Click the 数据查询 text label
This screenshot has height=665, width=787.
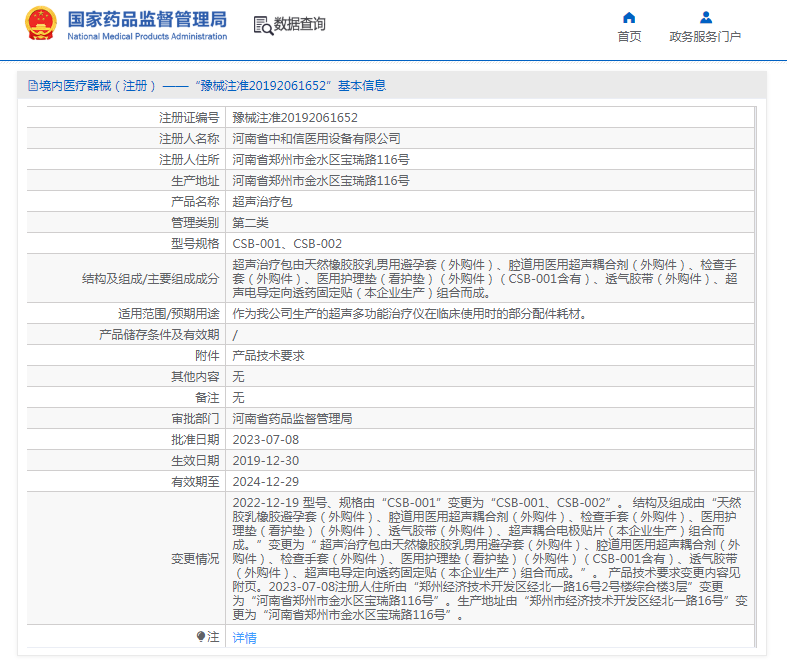(300, 24)
